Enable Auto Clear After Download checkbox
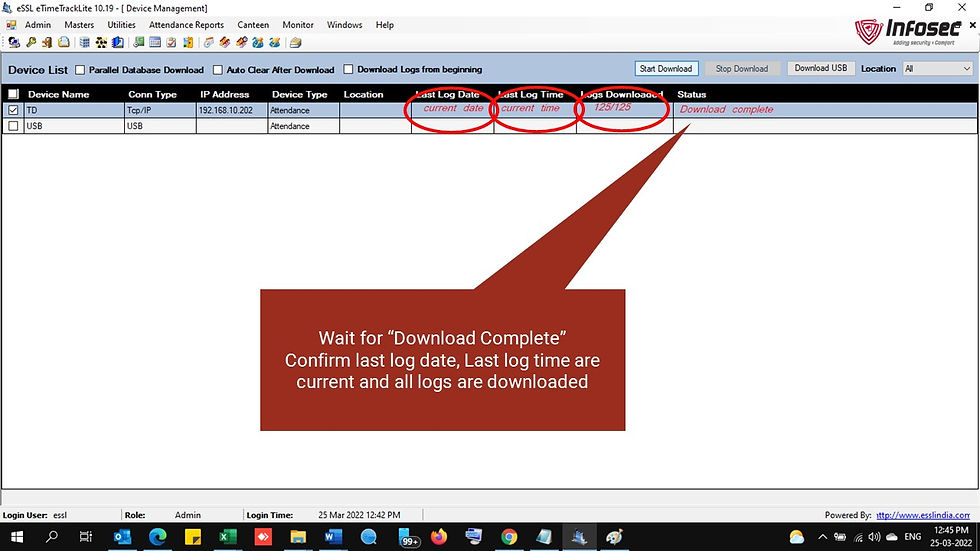The image size is (980, 551). point(218,70)
